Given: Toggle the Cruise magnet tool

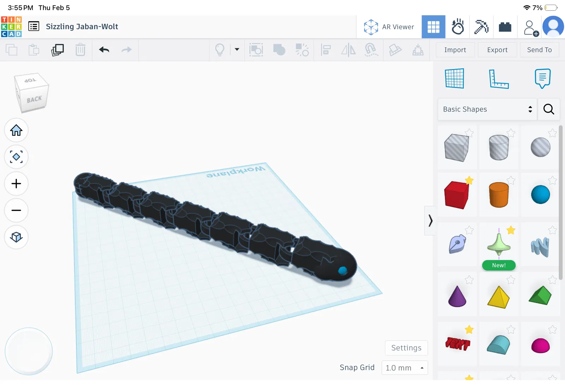Looking at the screenshot, I should (371, 50).
